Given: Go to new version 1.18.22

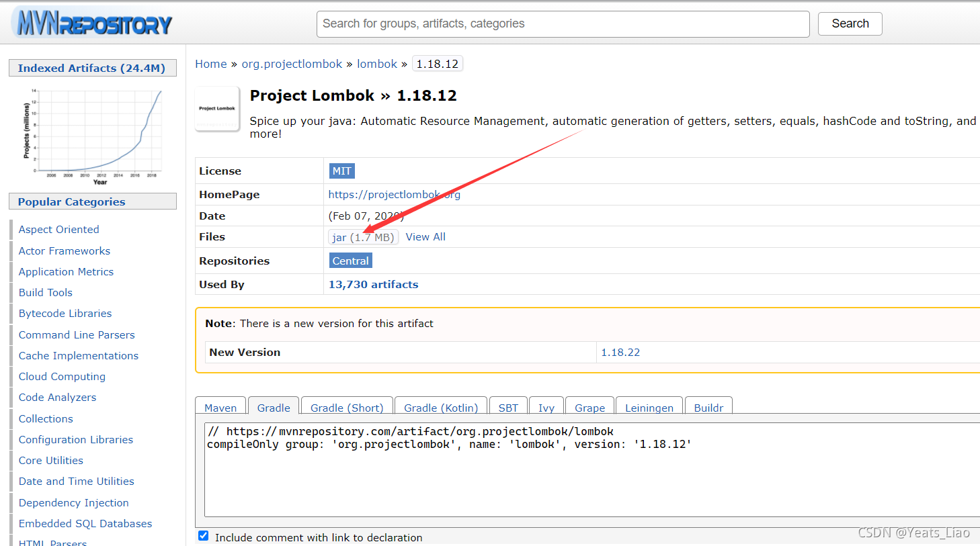Looking at the screenshot, I should pos(620,353).
